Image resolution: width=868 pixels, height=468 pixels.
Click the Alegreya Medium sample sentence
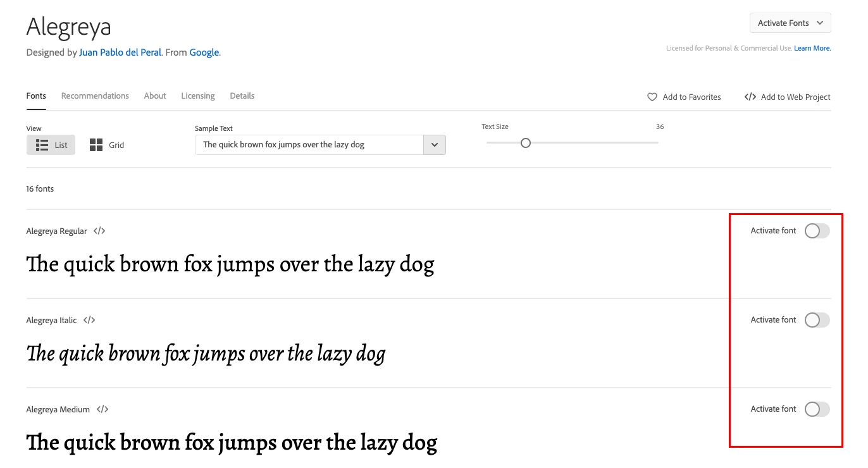[232, 443]
